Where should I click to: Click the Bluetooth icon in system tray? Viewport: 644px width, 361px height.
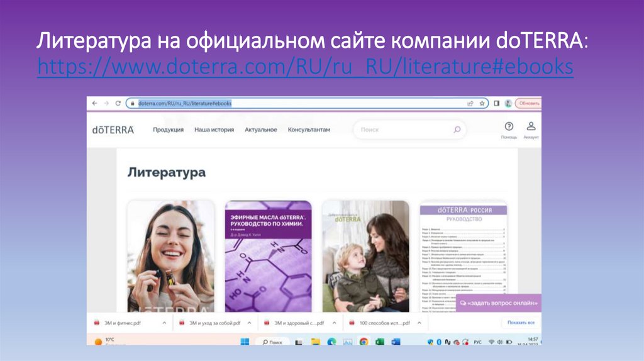[x=438, y=342]
